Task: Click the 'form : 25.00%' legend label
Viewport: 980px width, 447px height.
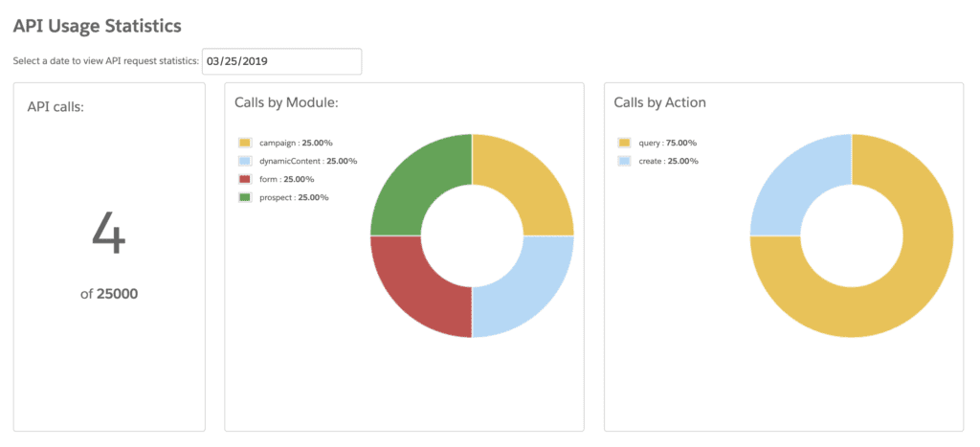Action: 287,179
